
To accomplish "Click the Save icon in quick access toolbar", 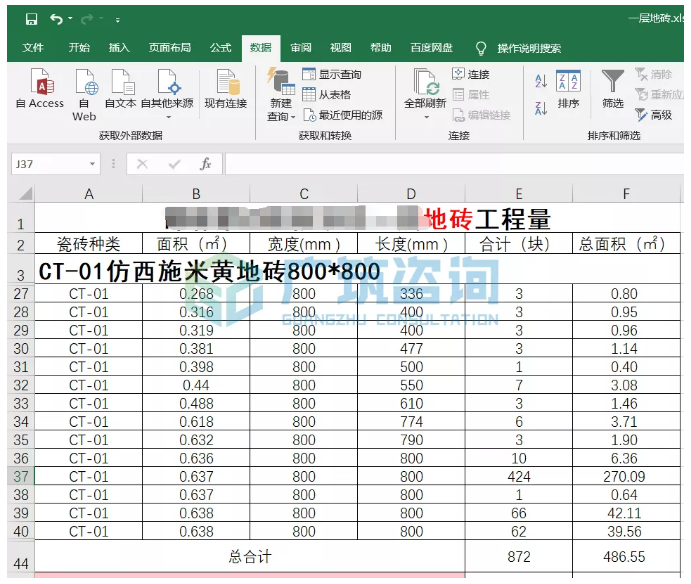I will pyautogui.click(x=31, y=19).
